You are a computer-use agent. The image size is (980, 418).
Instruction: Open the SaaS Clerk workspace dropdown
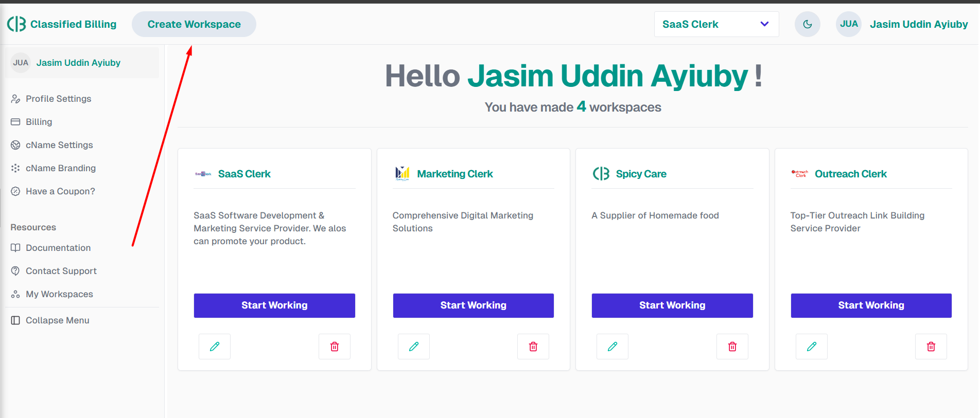[x=716, y=24]
